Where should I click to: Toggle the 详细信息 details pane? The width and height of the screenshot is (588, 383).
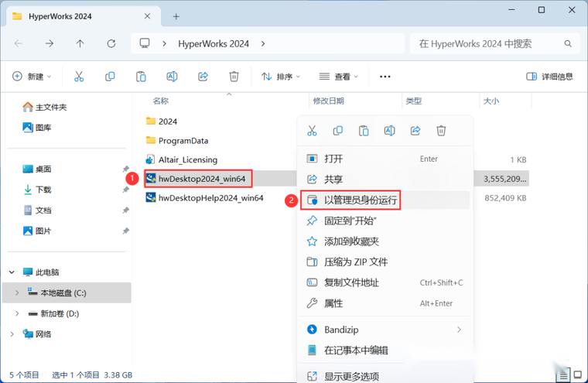[x=549, y=77]
